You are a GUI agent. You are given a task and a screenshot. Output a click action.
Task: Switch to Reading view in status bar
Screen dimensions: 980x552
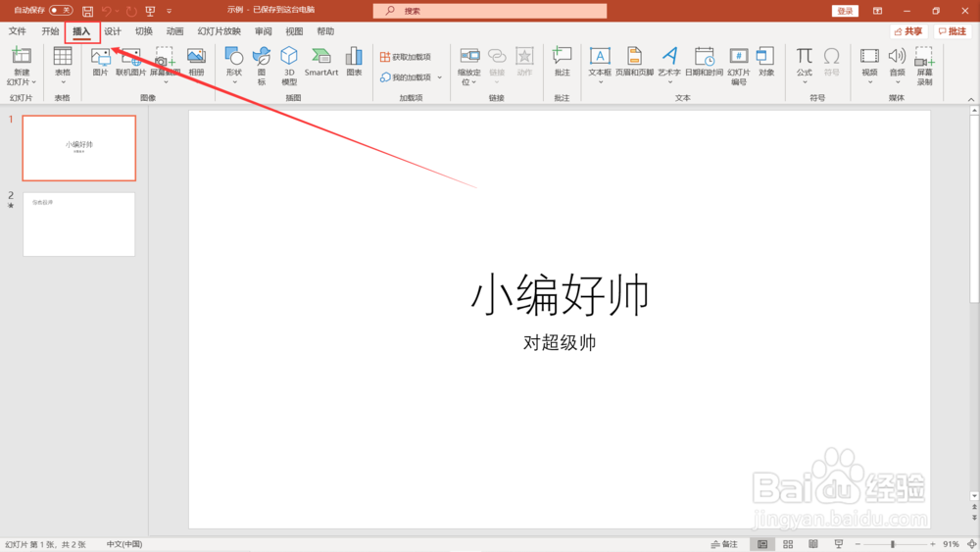pos(813,544)
